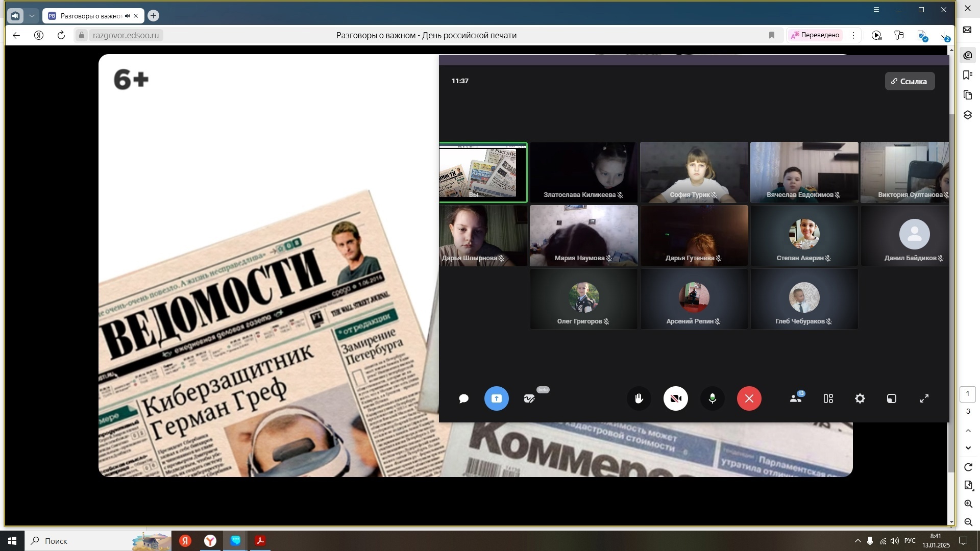Open Yandex Browser taskbar icon
Image resolution: width=980 pixels, height=551 pixels.
[x=210, y=541]
